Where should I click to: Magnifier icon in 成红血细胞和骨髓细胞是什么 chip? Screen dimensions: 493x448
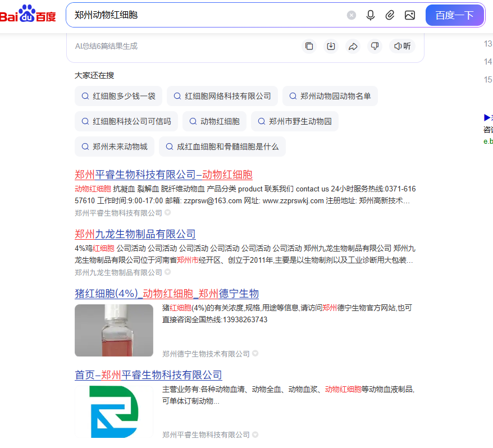[170, 146]
